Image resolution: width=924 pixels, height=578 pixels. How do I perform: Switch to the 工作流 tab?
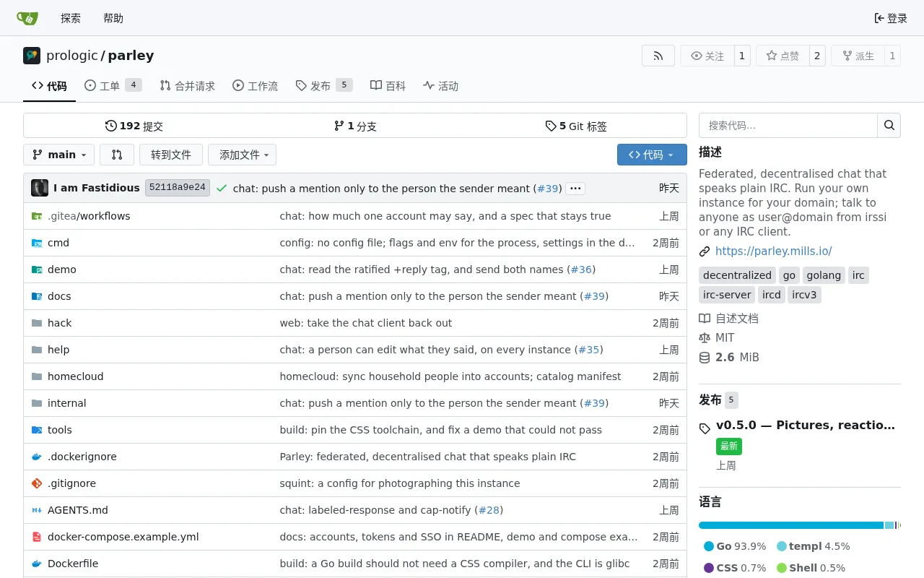tap(255, 86)
